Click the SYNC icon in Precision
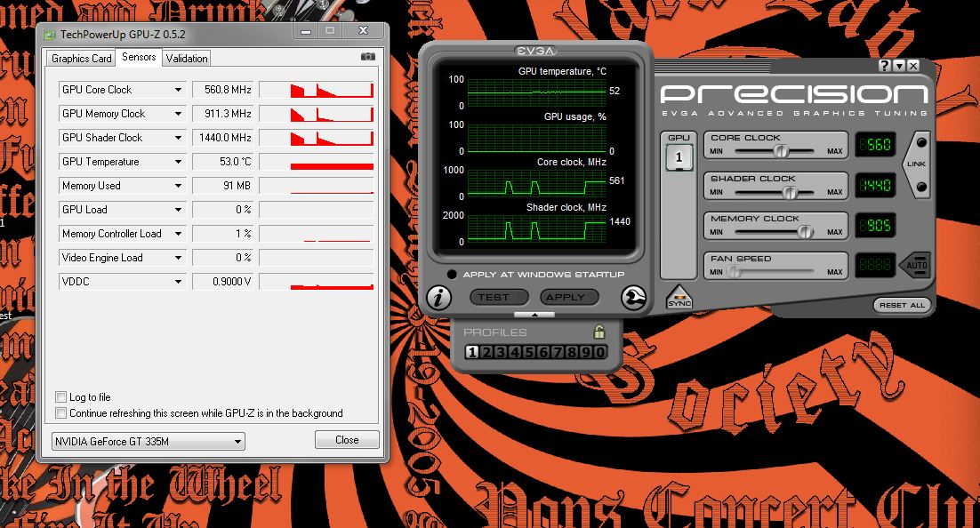 click(x=679, y=298)
